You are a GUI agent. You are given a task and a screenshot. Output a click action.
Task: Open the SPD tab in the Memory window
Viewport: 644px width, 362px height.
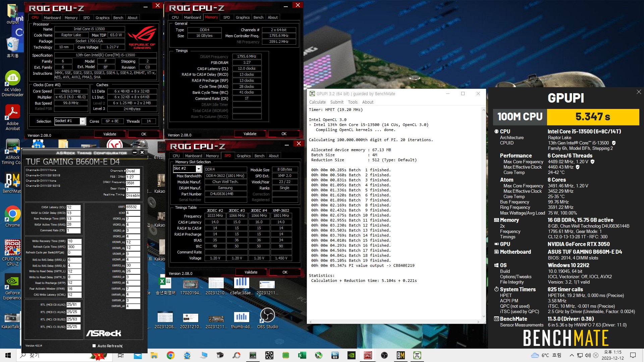click(226, 17)
